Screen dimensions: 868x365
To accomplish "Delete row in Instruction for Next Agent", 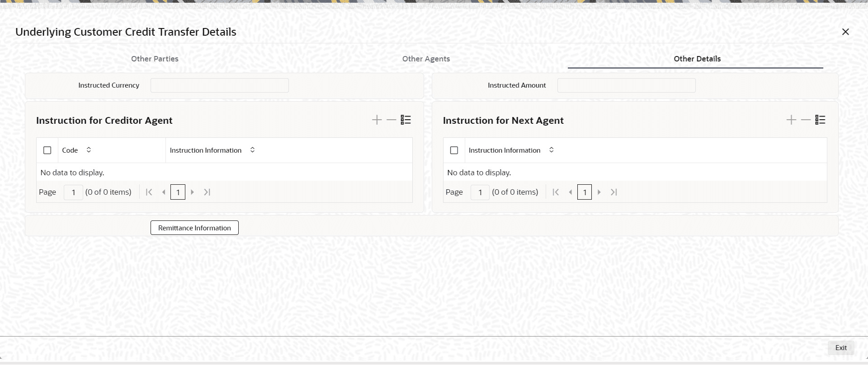I will [806, 120].
